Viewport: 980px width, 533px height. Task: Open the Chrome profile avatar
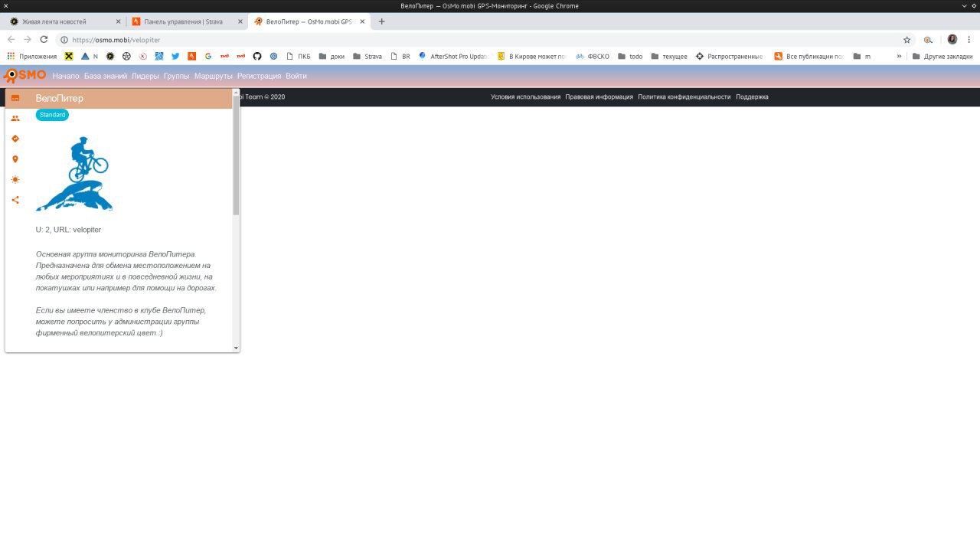(952, 40)
